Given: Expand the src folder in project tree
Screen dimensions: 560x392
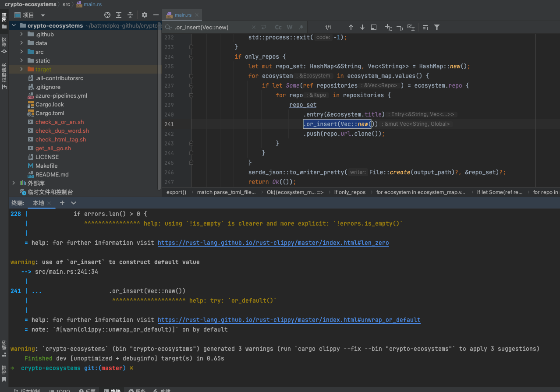Looking at the screenshot, I should (x=21, y=52).
